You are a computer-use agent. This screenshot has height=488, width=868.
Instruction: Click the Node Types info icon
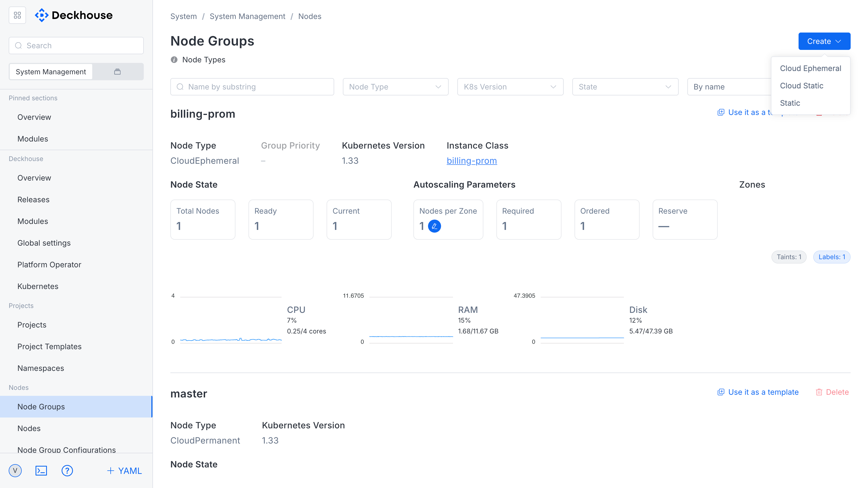point(174,60)
